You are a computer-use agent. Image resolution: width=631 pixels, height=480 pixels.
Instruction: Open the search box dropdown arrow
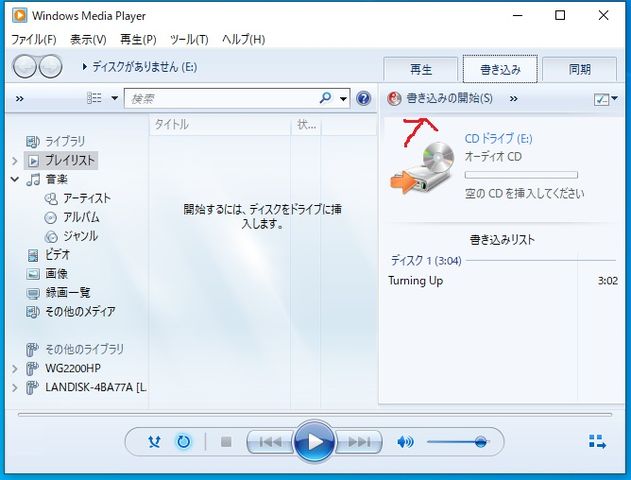pyautogui.click(x=343, y=99)
